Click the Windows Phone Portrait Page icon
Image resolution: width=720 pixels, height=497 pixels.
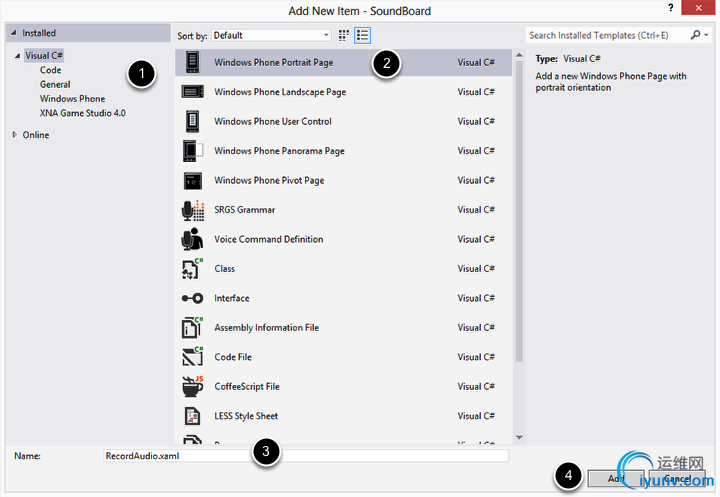coord(192,62)
